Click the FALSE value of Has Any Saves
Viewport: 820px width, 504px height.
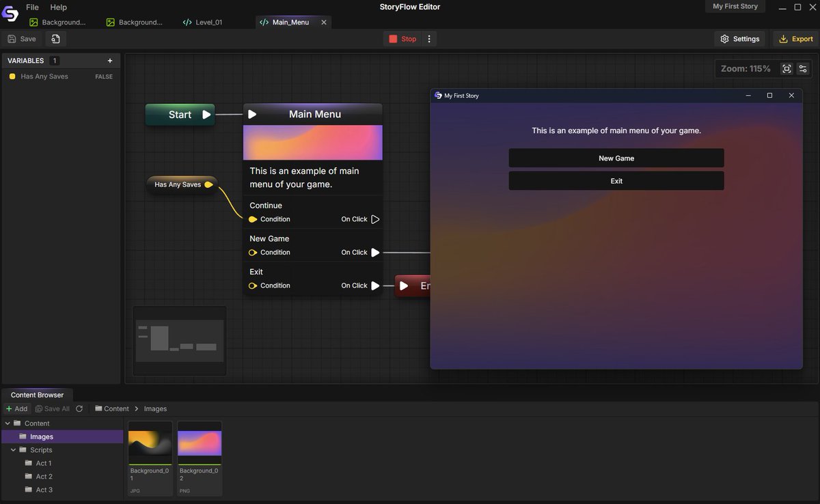coord(104,76)
